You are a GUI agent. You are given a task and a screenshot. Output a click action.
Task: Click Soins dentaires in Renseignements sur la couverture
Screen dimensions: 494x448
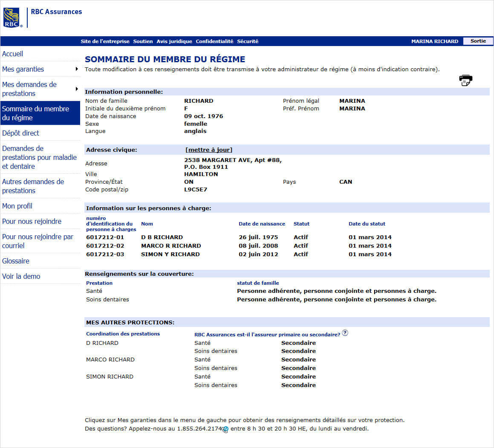click(x=107, y=299)
